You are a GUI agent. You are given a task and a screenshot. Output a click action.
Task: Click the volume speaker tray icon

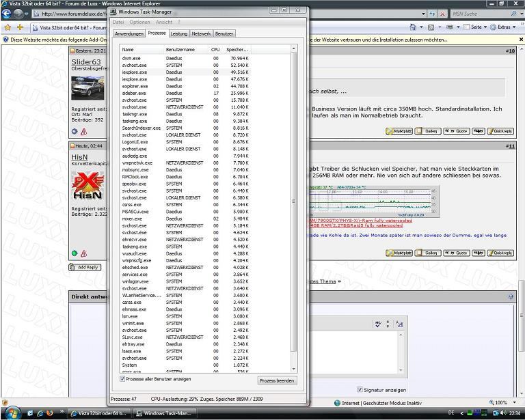[x=504, y=413]
